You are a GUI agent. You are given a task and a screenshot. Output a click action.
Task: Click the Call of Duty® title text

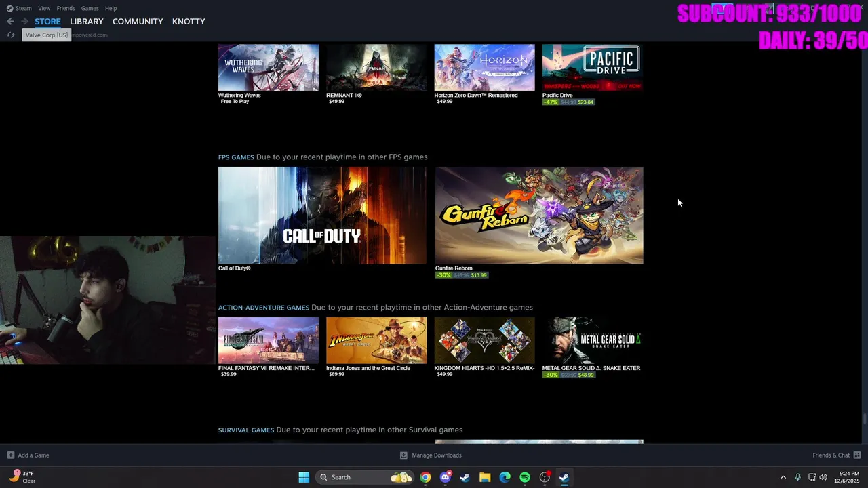pos(235,268)
